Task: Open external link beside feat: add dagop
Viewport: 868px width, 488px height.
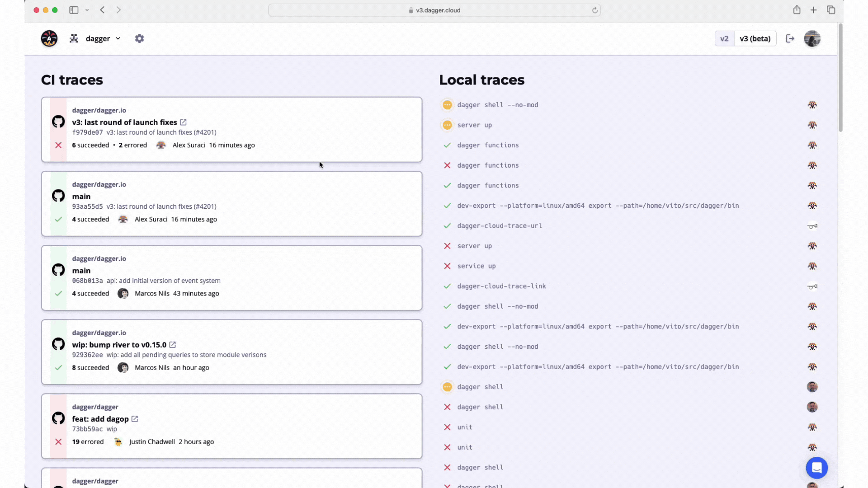Action: (135, 419)
